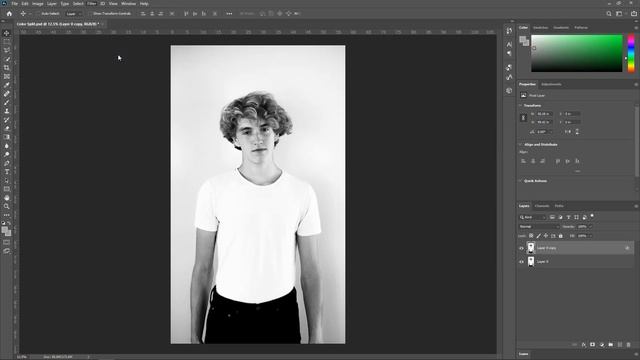Open the Kind filter dropdown in Layers
The height and width of the screenshot is (360, 640).
coord(532,217)
